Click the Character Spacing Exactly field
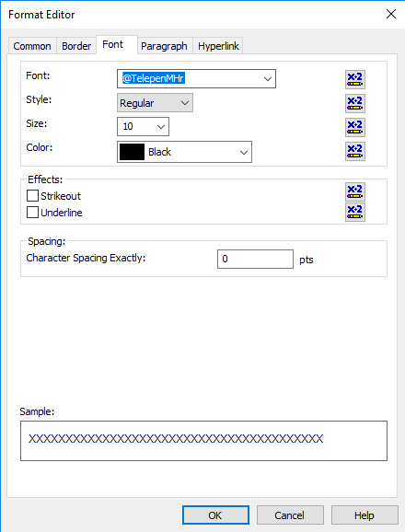The height and width of the screenshot is (532, 405). click(x=255, y=259)
